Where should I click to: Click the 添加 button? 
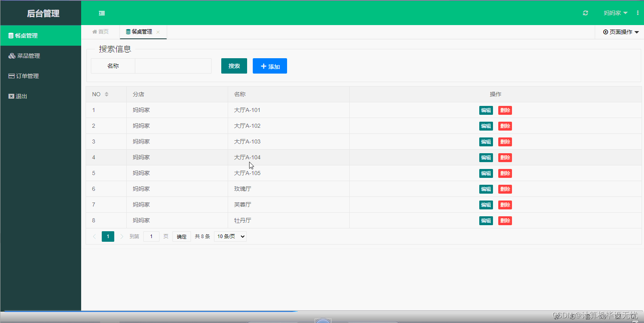(270, 66)
